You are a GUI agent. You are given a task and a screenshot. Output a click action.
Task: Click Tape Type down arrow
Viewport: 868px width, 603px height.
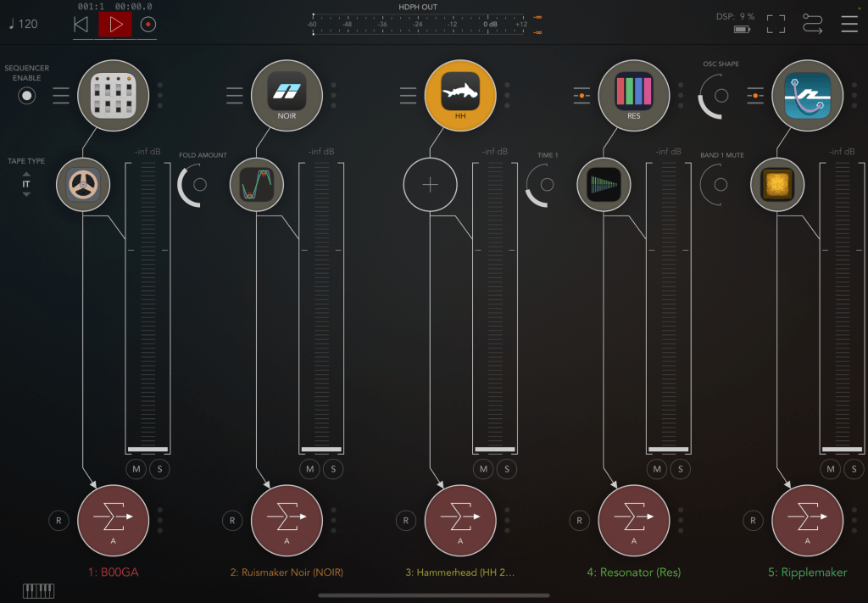26,194
